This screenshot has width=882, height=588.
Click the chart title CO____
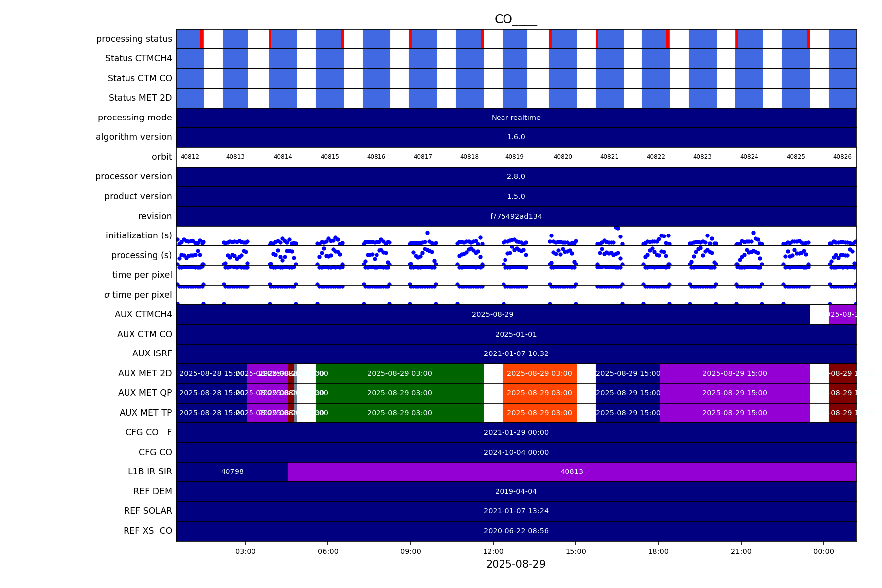[515, 19]
